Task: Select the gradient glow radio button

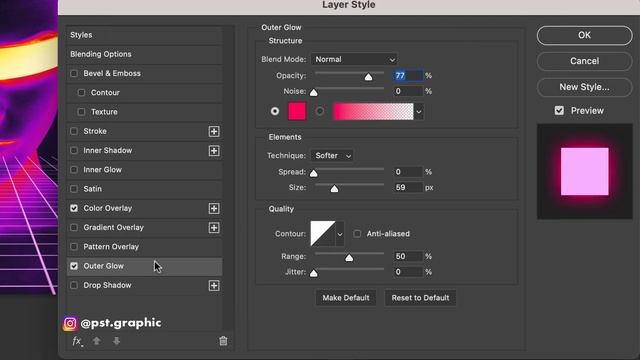Action: (x=320, y=111)
